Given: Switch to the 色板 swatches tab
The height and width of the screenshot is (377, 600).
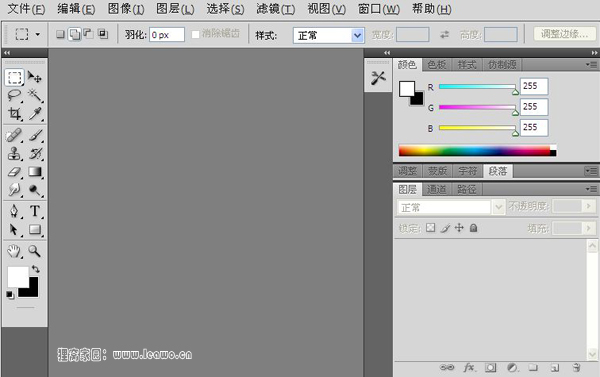Looking at the screenshot, I should tap(437, 65).
